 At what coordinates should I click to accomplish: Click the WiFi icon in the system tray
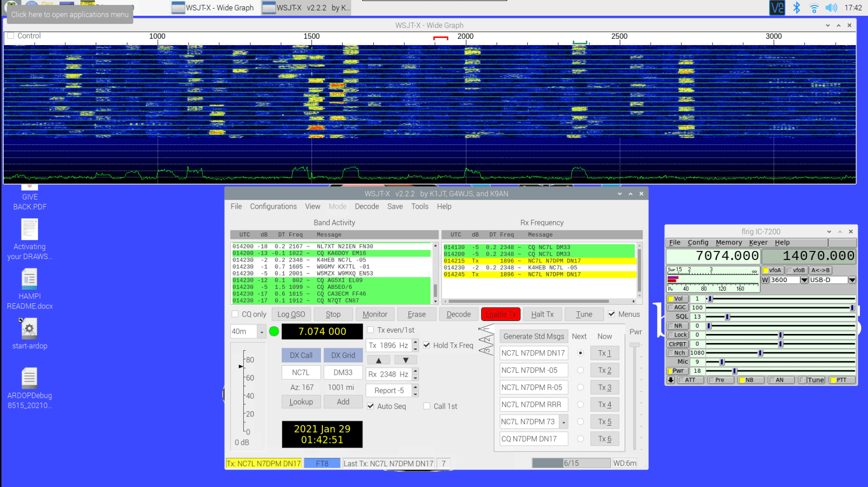click(x=814, y=8)
